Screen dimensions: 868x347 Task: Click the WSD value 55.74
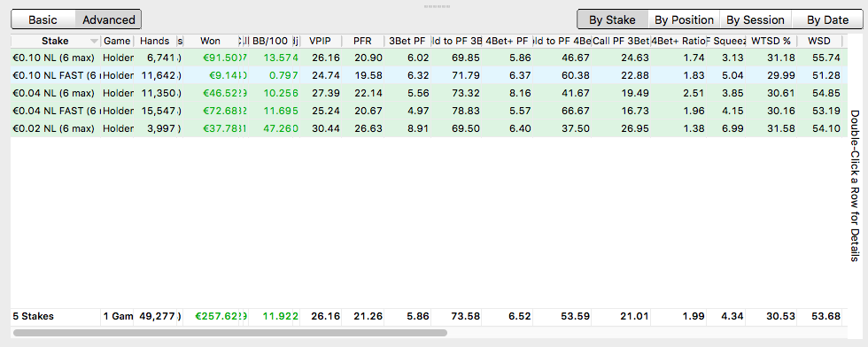tap(827, 58)
